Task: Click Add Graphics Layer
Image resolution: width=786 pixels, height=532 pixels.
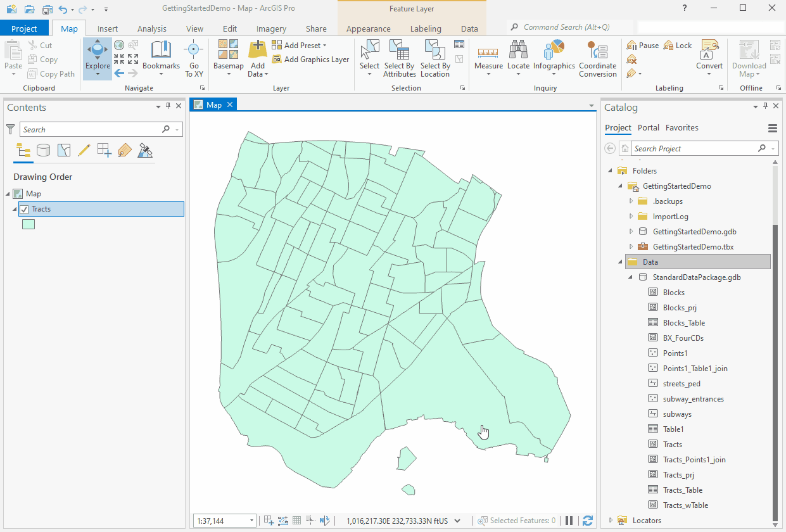Action: click(x=310, y=59)
